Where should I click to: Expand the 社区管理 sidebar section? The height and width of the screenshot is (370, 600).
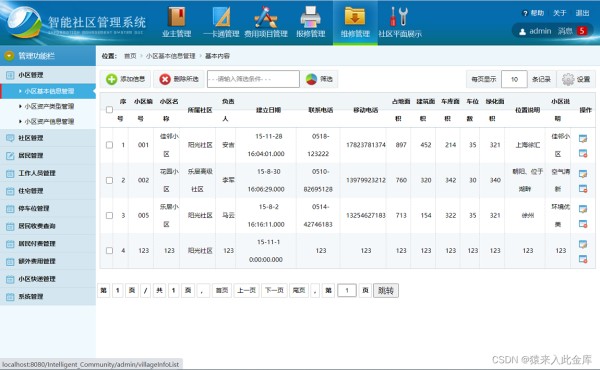pos(48,138)
